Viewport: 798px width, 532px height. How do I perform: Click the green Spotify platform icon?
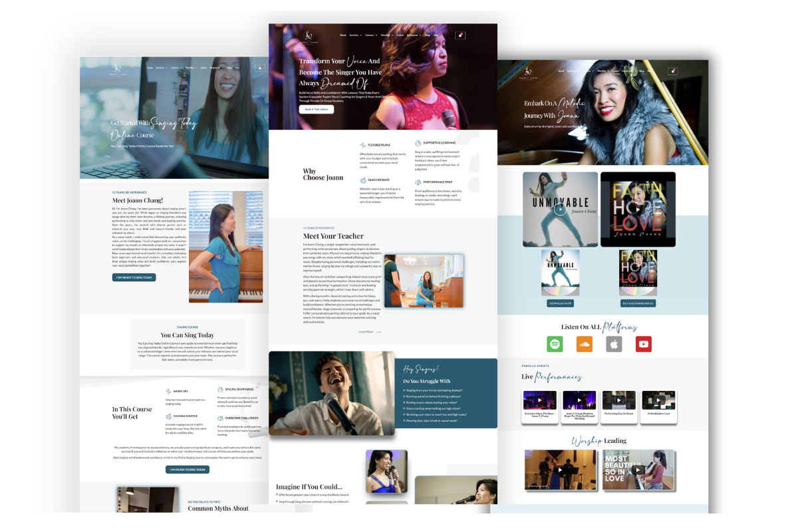tap(555, 344)
